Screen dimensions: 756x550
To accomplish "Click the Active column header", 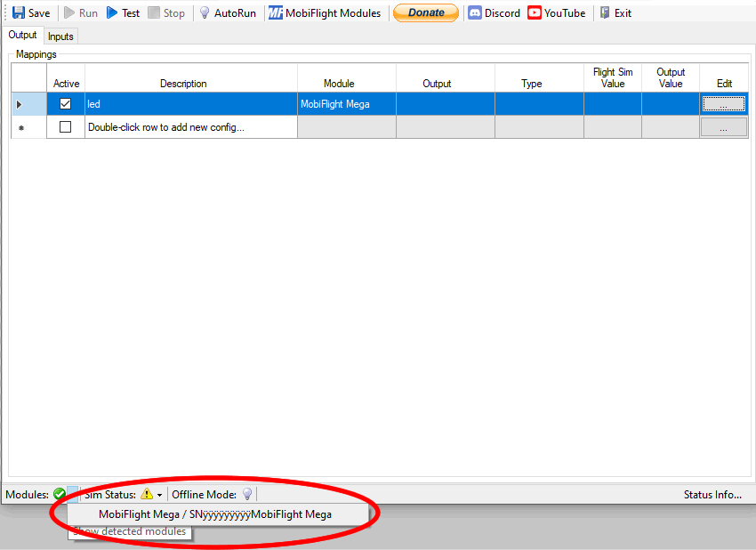I will click(x=66, y=77).
